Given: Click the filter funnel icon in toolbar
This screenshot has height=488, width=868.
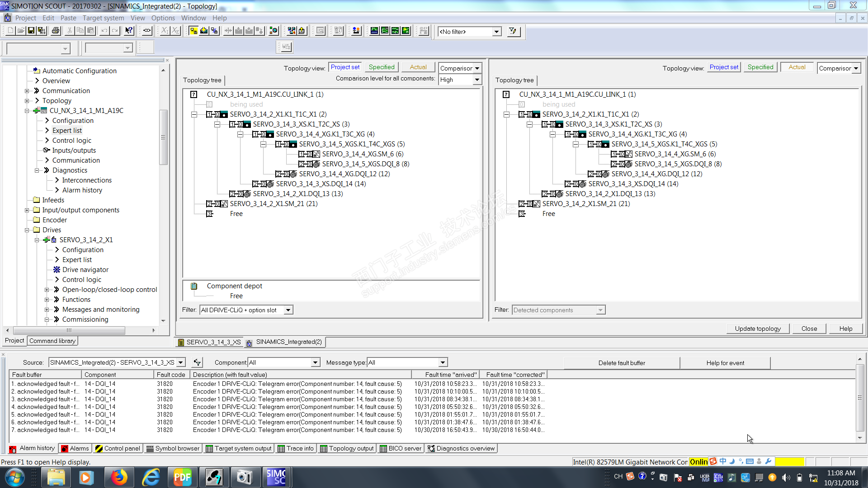Looking at the screenshot, I should click(x=513, y=31).
